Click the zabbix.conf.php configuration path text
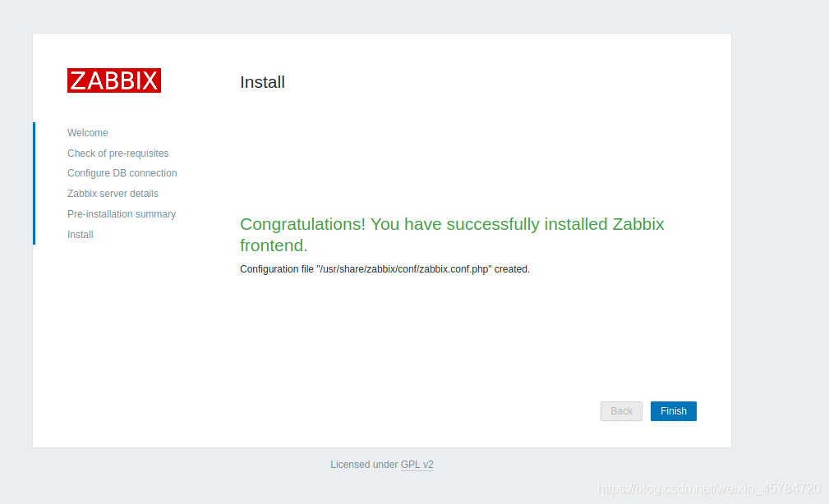This screenshot has width=829, height=504. (384, 268)
